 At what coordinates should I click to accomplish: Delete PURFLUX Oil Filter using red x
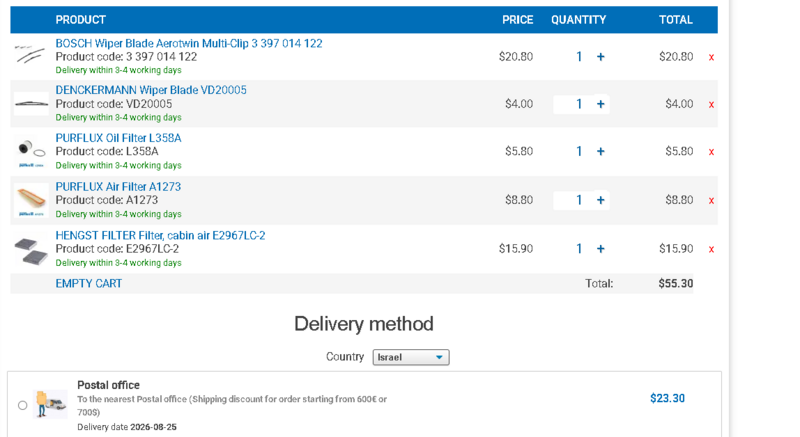711,152
